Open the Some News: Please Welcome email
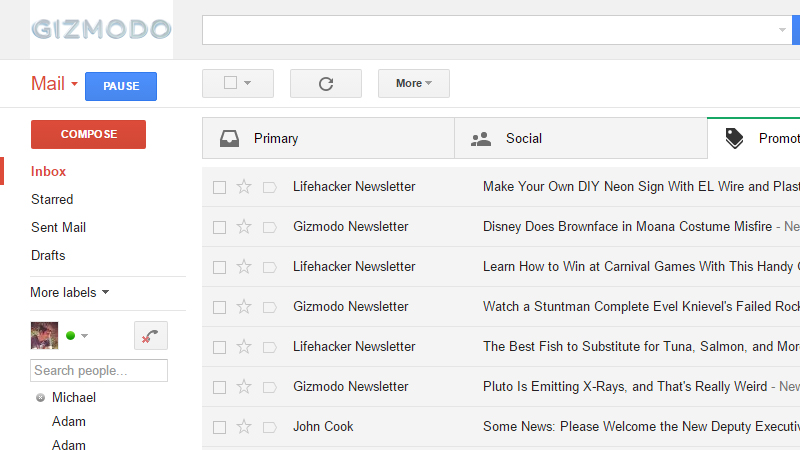This screenshot has width=800, height=450. 641,426
